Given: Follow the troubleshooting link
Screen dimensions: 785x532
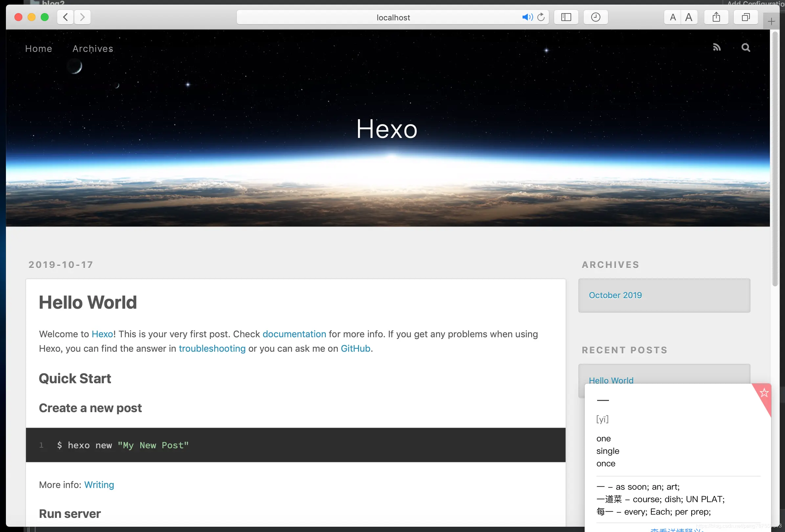Looking at the screenshot, I should [212, 348].
